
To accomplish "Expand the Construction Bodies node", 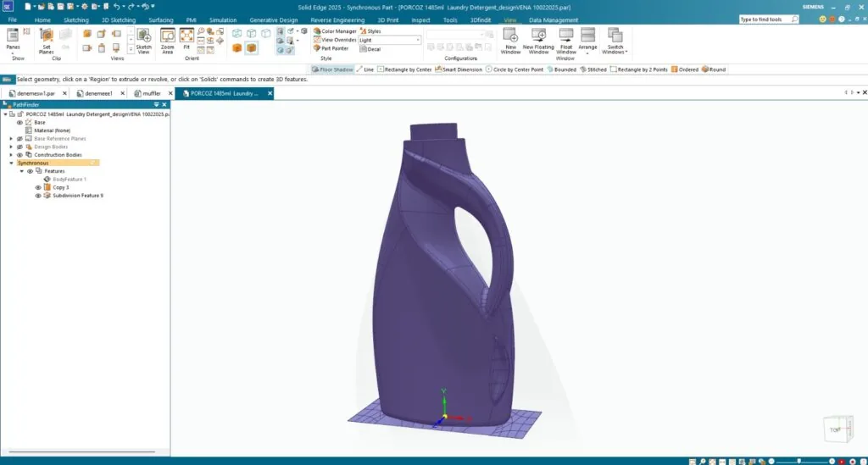I will (11, 155).
